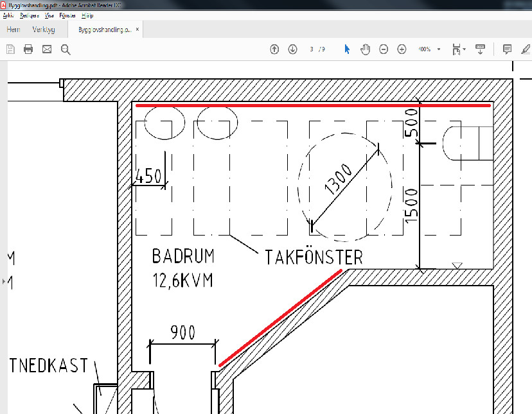Switch to the Verktyg tab
Screen dimensions: 532x414
pos(44,30)
